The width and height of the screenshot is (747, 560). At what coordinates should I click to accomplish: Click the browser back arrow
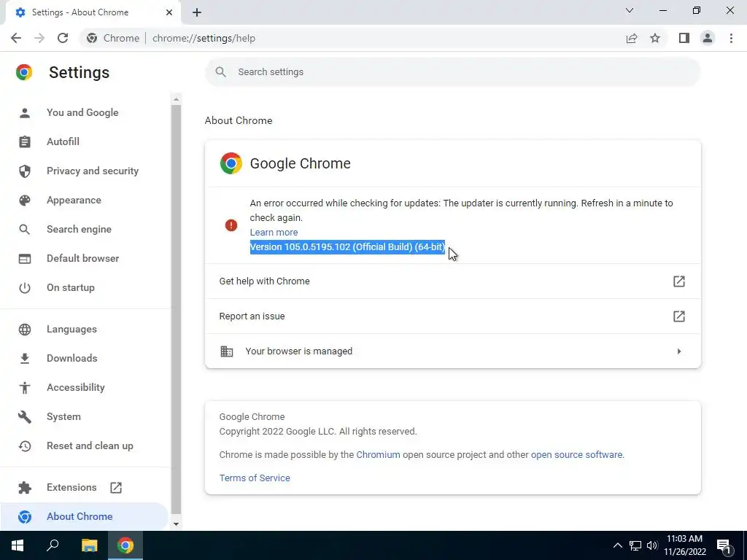(16, 38)
